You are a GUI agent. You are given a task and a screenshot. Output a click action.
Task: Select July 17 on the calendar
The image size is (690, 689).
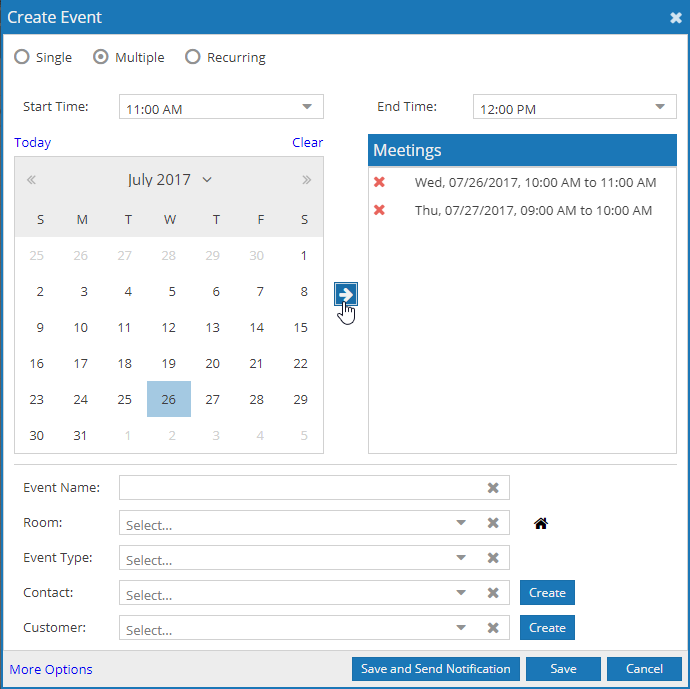pyautogui.click(x=81, y=363)
